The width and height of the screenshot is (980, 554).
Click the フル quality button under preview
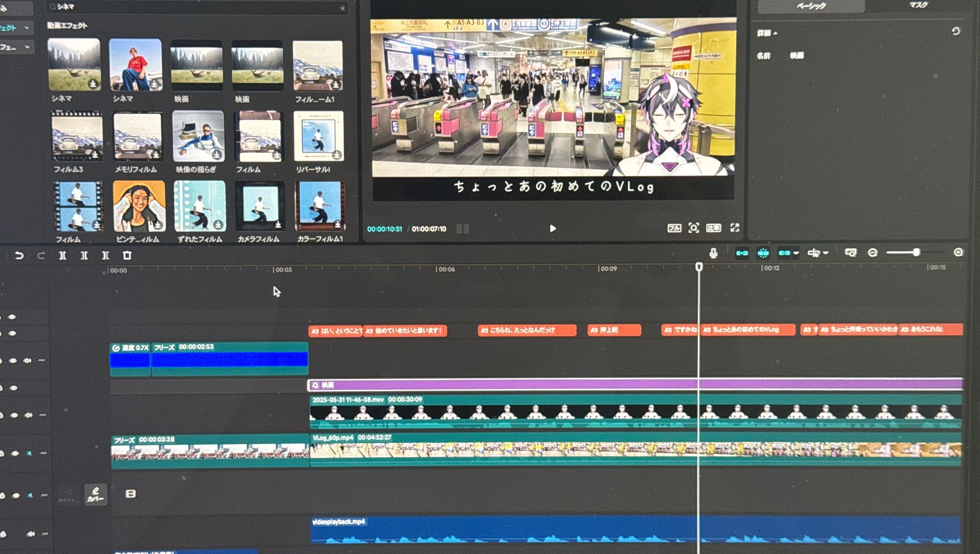coord(674,227)
